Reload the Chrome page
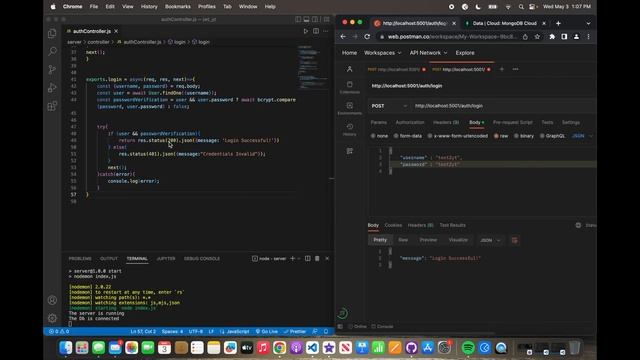 [367, 37]
